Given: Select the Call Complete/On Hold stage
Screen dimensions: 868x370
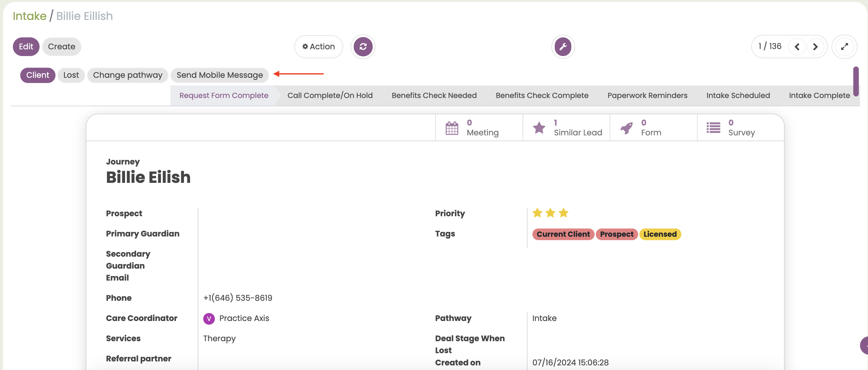Looking at the screenshot, I should tap(330, 96).
